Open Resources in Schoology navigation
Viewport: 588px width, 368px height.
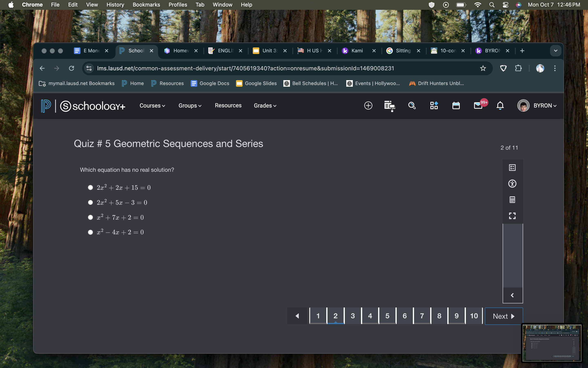[228, 105]
